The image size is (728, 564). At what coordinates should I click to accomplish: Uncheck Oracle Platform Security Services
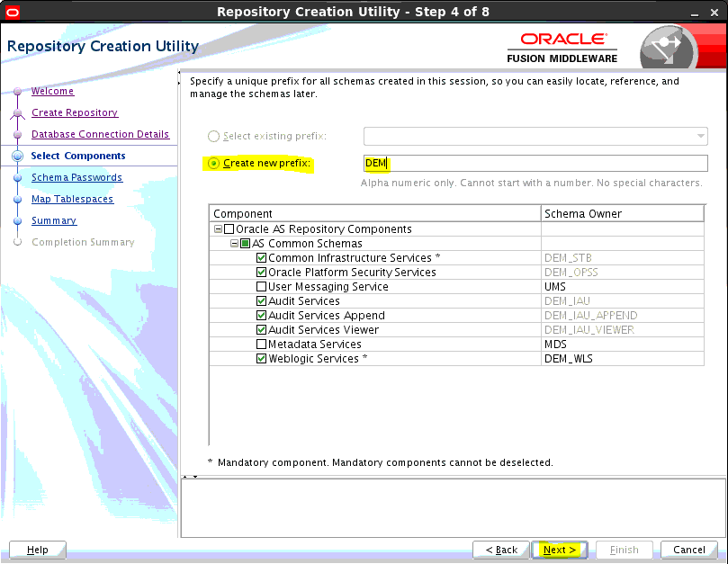[261, 272]
